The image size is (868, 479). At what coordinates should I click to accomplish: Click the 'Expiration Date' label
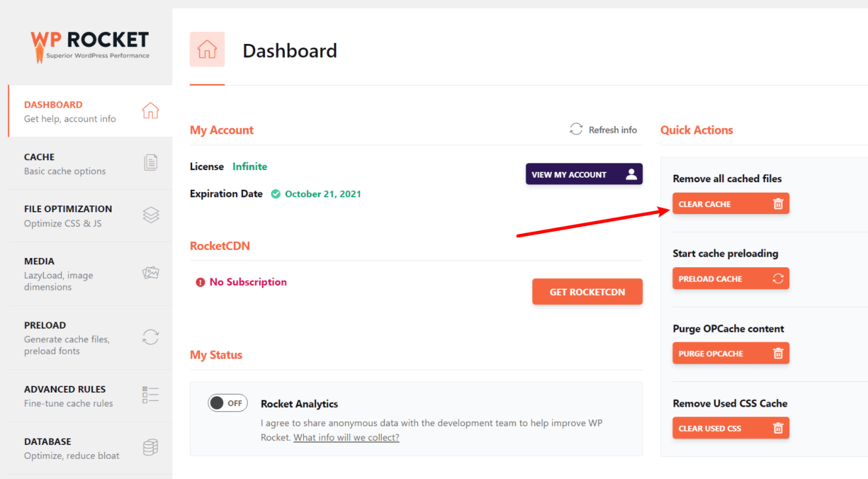pyautogui.click(x=226, y=194)
